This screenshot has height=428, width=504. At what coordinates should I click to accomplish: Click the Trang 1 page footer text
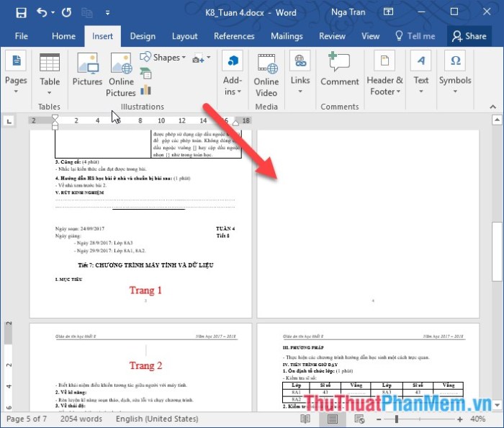click(x=145, y=290)
